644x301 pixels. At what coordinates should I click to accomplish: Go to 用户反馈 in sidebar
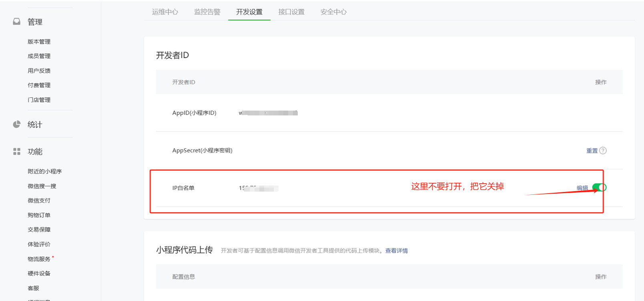click(x=39, y=71)
